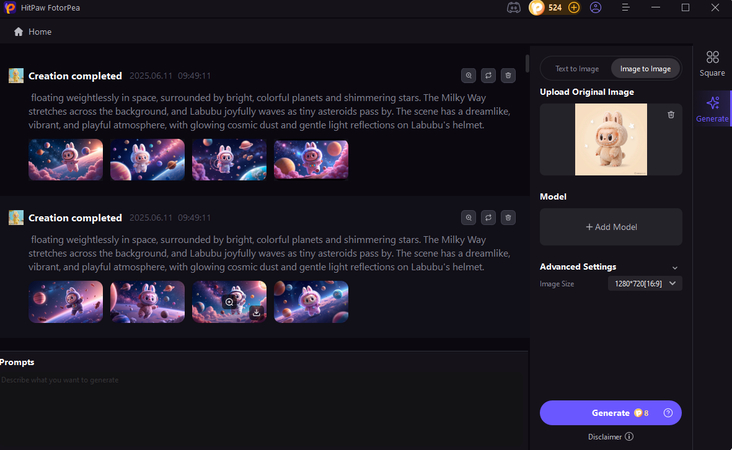
Task: Open the Square tab in sidebar
Action: (712, 64)
